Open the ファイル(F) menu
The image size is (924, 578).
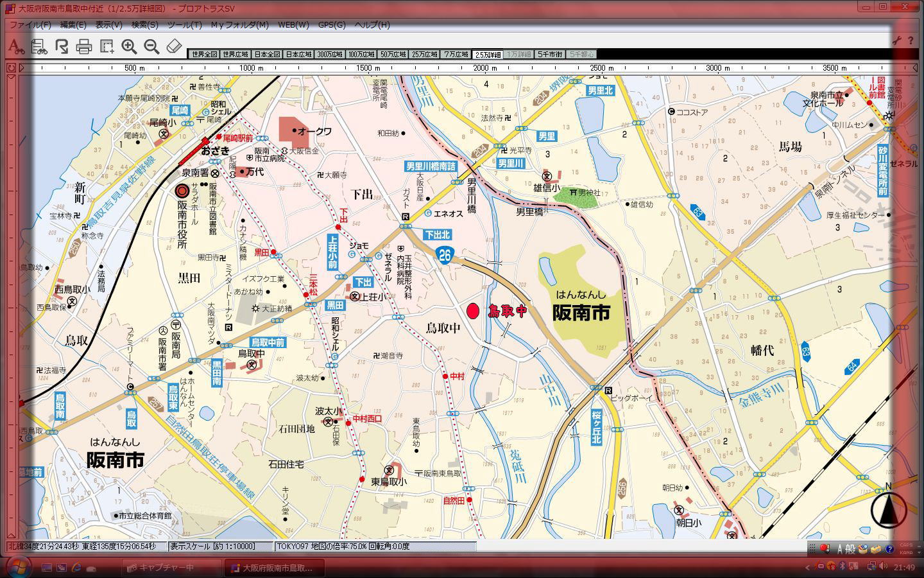pyautogui.click(x=30, y=25)
